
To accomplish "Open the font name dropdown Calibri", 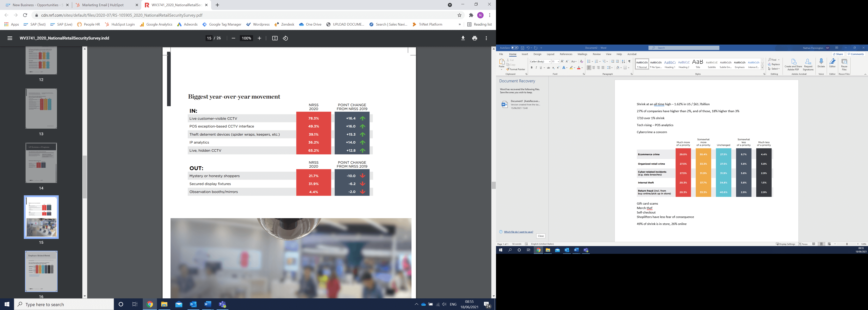I will click(x=550, y=62).
